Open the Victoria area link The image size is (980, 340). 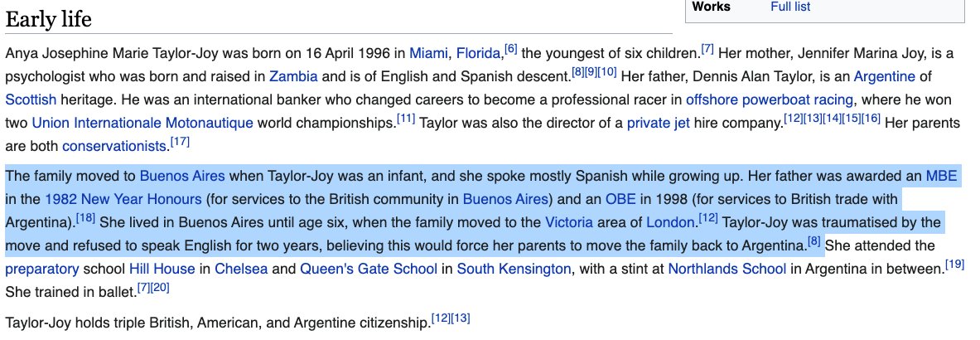tap(568, 222)
